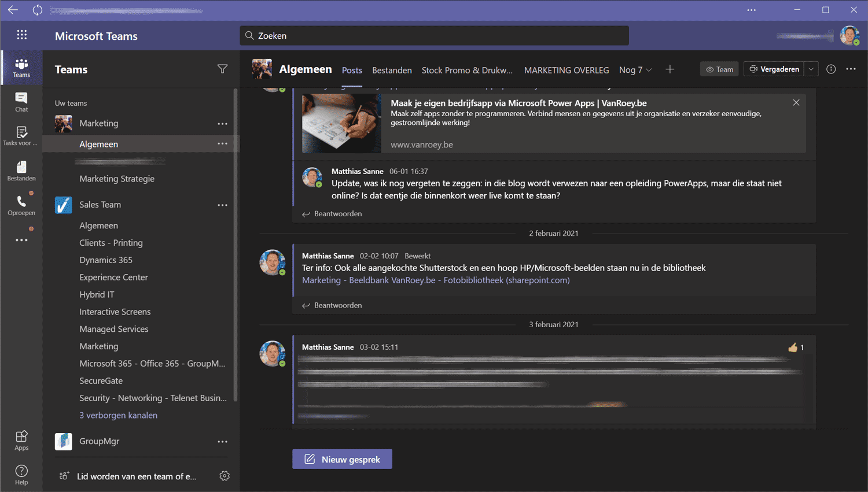Open Algemeen channel under Sales Team

coord(98,225)
